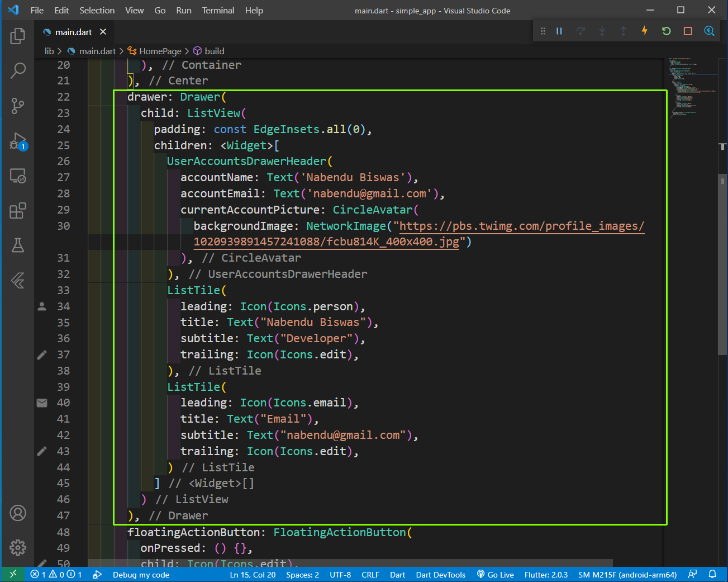Viewport: 728px width, 582px height.
Task: Open the Run and Debug view
Action: pos(18,141)
